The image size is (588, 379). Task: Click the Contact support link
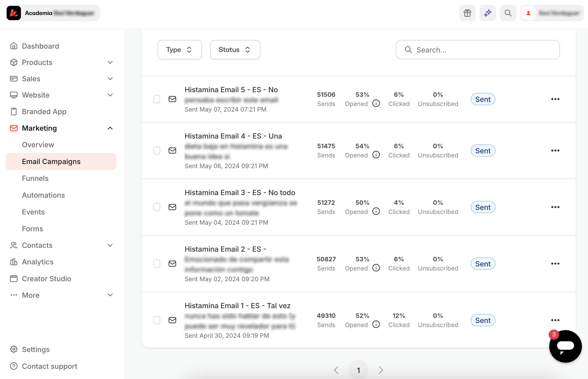49,366
